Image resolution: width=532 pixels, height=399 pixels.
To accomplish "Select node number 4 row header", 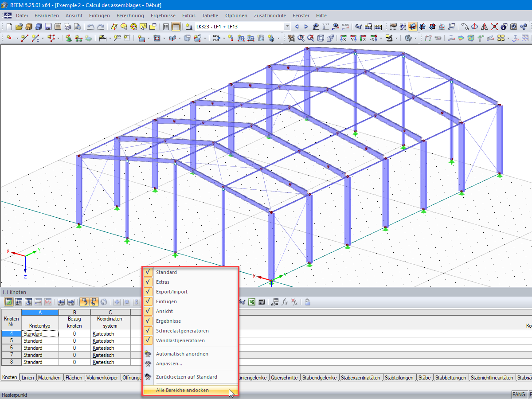I will coord(11,334).
